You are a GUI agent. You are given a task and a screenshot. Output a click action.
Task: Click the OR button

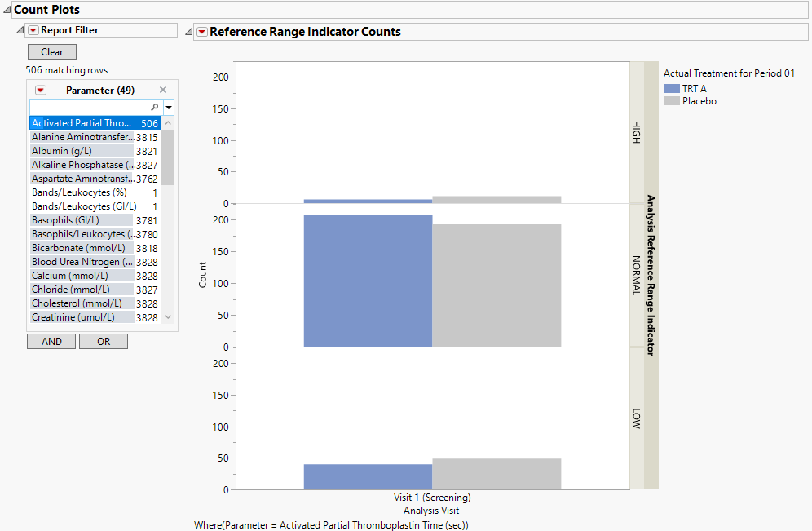tap(104, 342)
